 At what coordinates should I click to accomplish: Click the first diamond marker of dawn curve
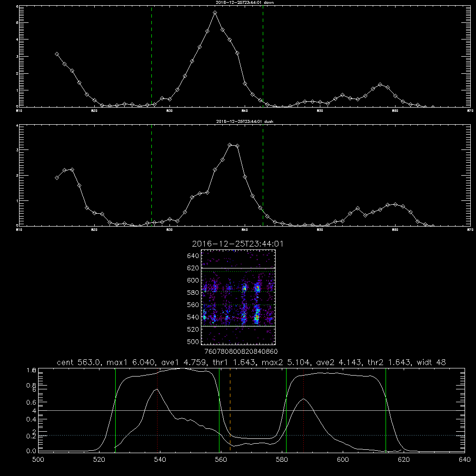click(57, 54)
